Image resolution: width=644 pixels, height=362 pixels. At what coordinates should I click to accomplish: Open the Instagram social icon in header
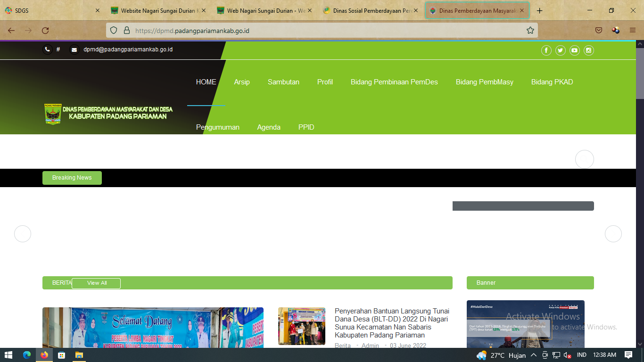tap(588, 50)
